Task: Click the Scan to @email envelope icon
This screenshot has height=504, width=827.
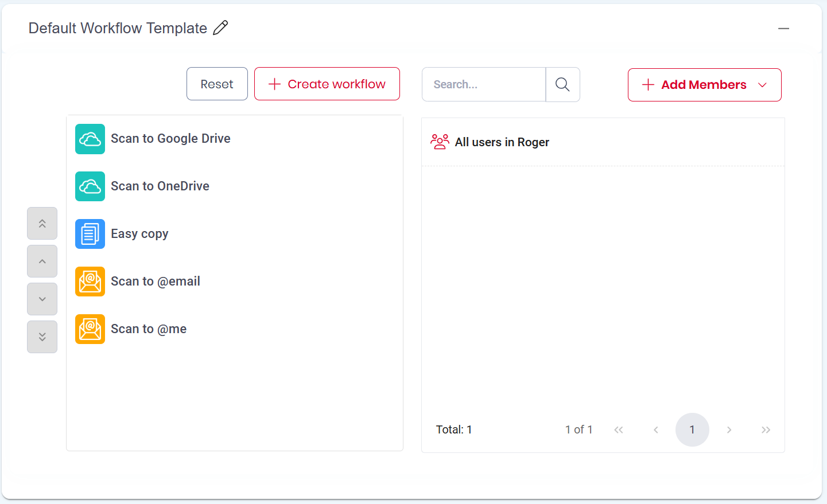Action: (x=90, y=282)
